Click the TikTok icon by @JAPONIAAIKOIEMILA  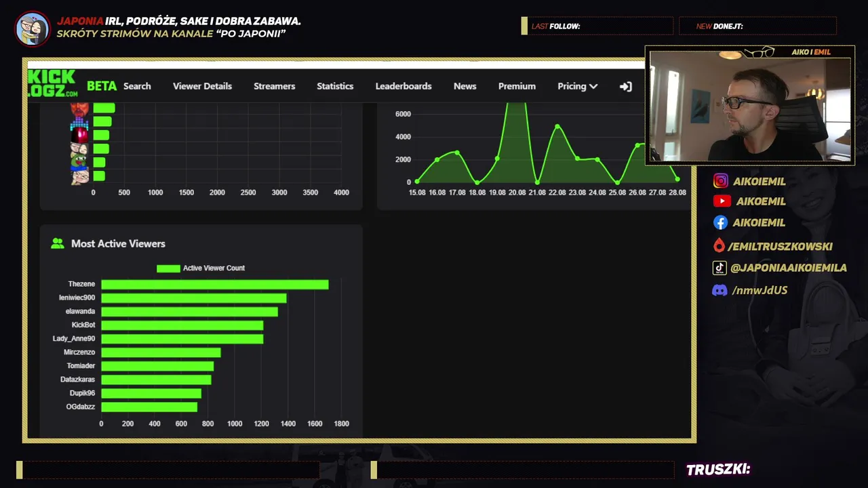pyautogui.click(x=719, y=268)
